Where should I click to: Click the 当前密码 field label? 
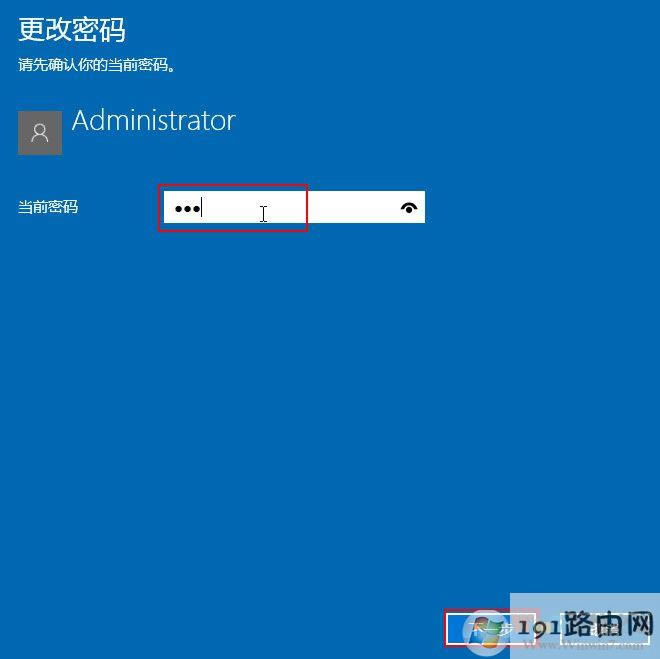click(48, 207)
